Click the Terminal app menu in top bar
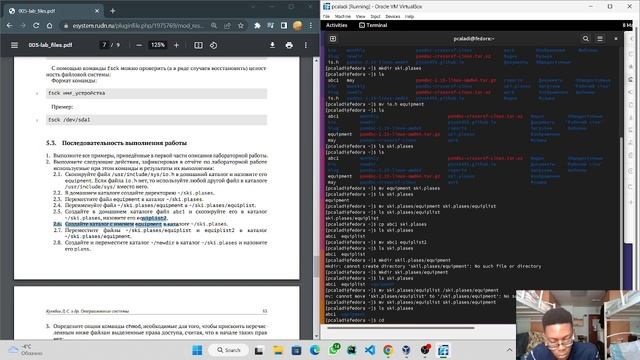The width and height of the screenshot is (640, 360). tap(373, 25)
